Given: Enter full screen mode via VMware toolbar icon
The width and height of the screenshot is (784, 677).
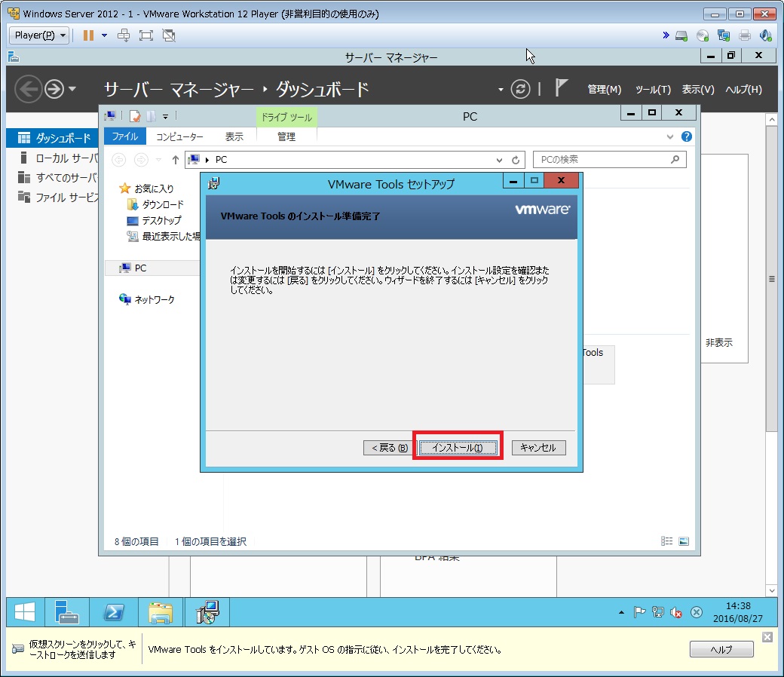Looking at the screenshot, I should pos(146,35).
